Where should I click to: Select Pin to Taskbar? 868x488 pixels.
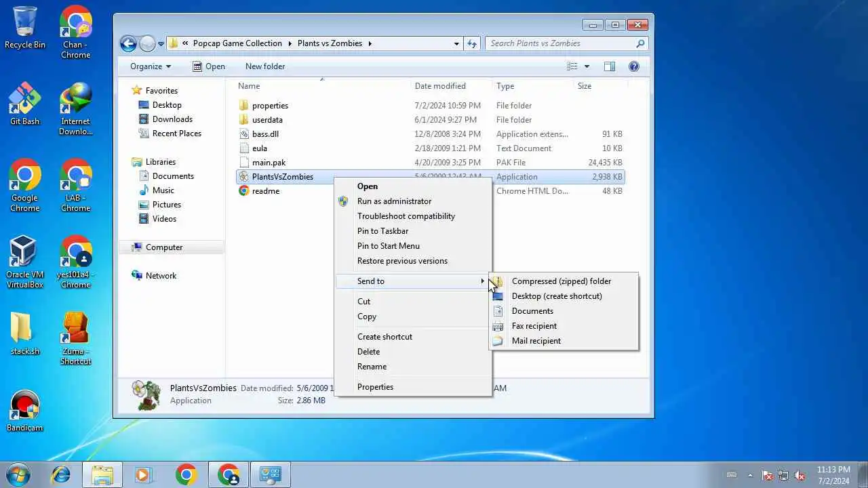[x=413, y=231]
